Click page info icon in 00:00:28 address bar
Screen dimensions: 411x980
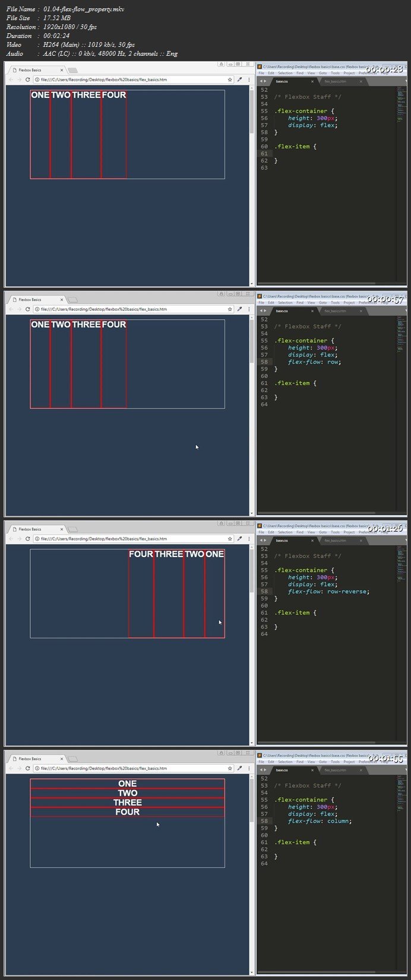tap(37, 79)
